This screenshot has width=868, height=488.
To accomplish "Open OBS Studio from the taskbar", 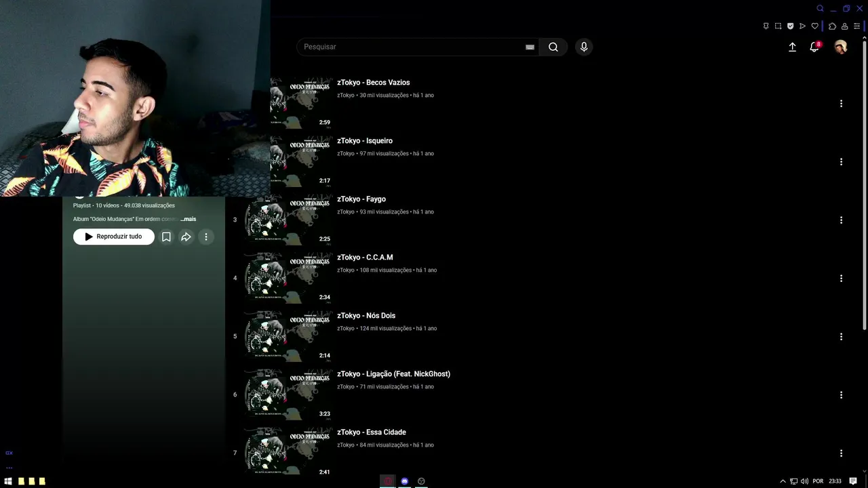I will (421, 481).
